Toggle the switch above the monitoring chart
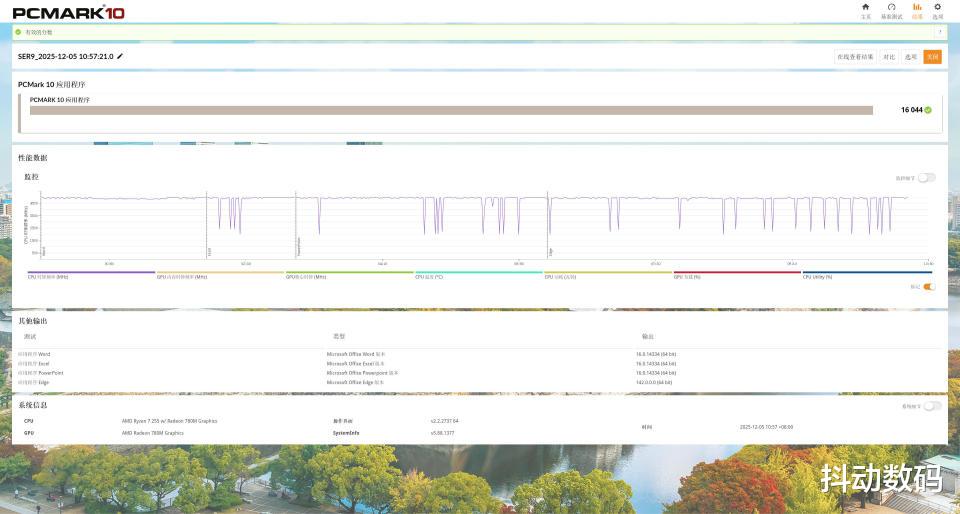 click(926, 178)
